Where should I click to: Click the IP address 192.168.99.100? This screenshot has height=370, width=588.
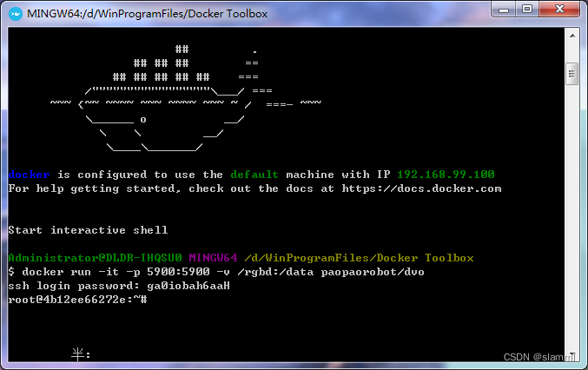(446, 175)
